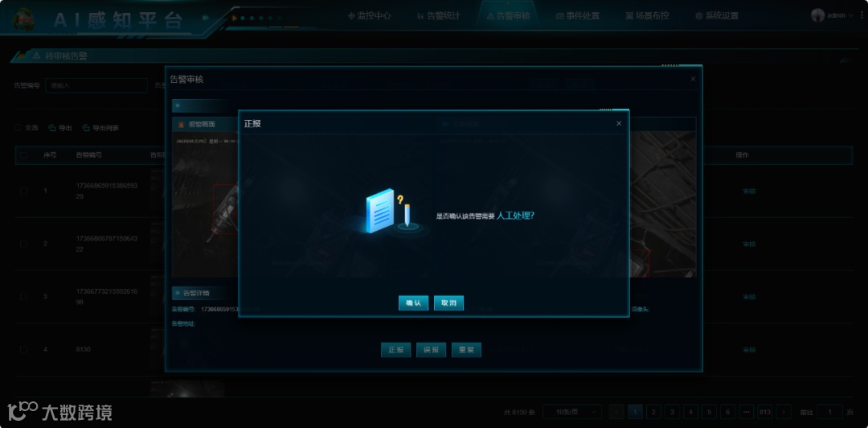Open the 10条/页 page size dropdown
868x428 pixels.
pyautogui.click(x=572, y=412)
